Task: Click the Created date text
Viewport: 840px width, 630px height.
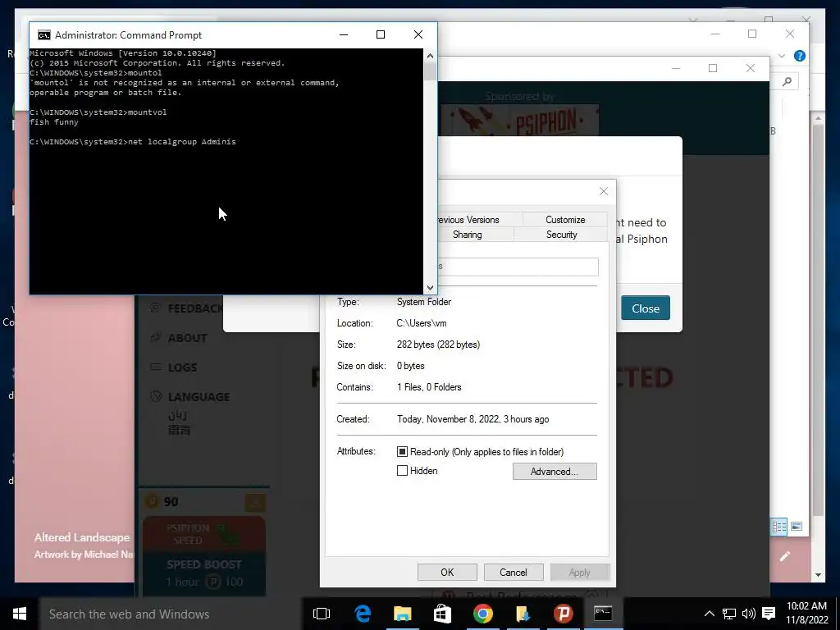Action: 473,419
